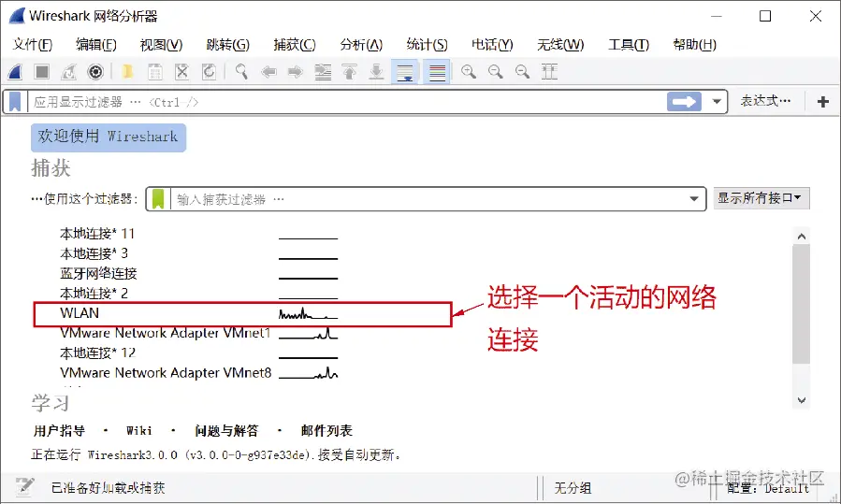Zoom out the main window text
Viewport: 841px width, 504px height.
click(x=496, y=71)
